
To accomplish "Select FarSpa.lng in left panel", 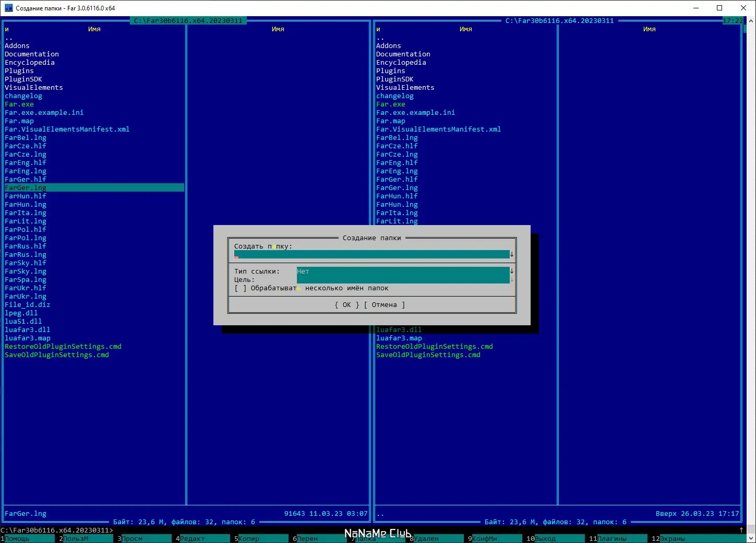I will pyautogui.click(x=26, y=280).
